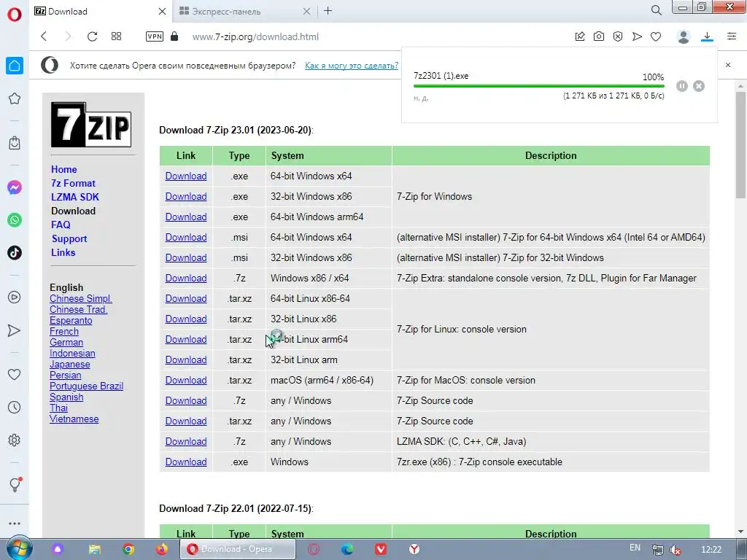Viewport: 747px width, 560px height.
Task: Switch language to Japanese
Action: pyautogui.click(x=69, y=365)
